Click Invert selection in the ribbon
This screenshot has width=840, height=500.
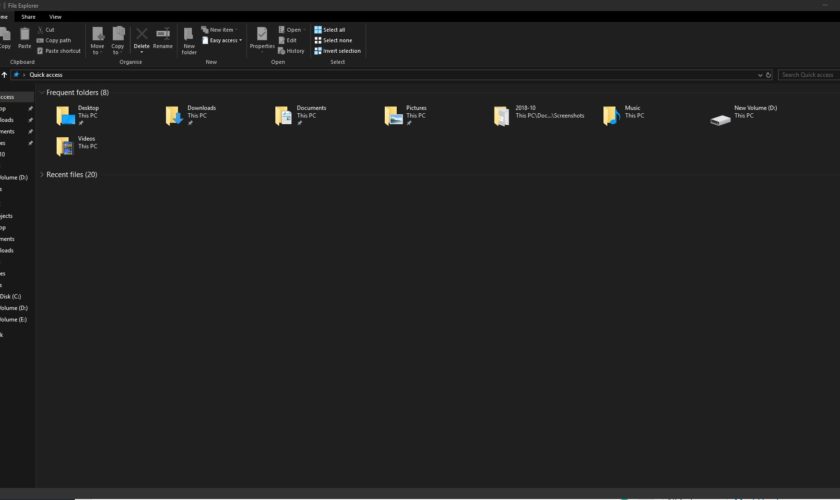click(x=337, y=51)
